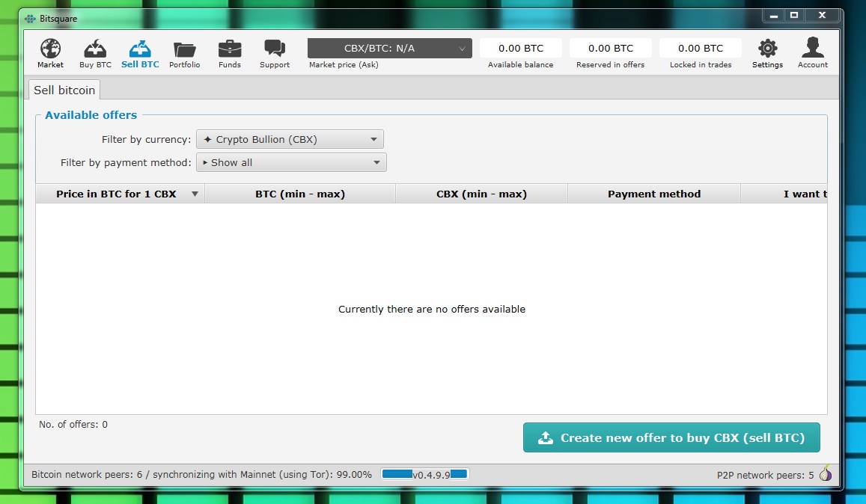This screenshot has height=504, width=866.
Task: Toggle sort arrow on Price column
Action: click(x=195, y=194)
